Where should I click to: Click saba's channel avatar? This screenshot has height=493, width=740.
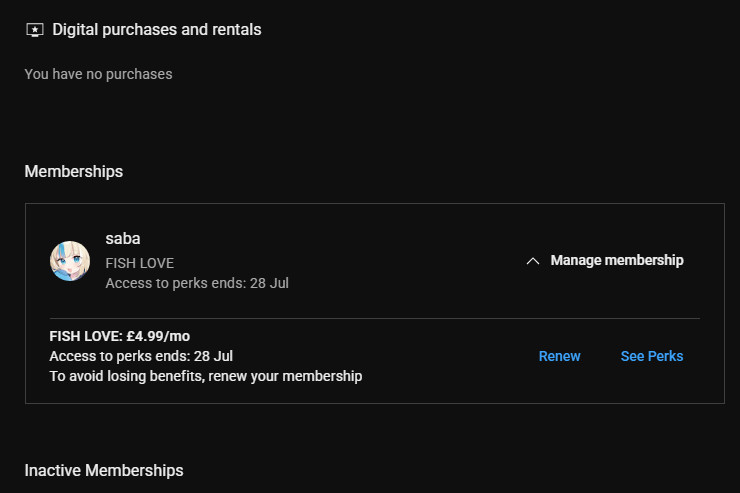coord(70,261)
